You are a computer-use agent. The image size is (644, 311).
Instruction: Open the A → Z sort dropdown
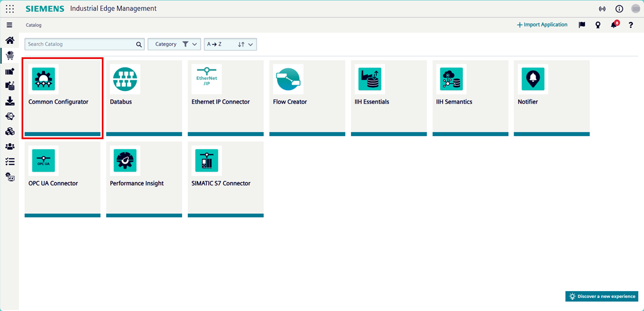pos(230,45)
